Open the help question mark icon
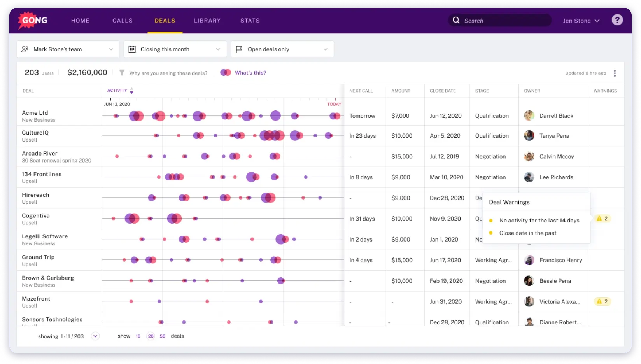Screen dimensions: 641x364 [617, 20]
